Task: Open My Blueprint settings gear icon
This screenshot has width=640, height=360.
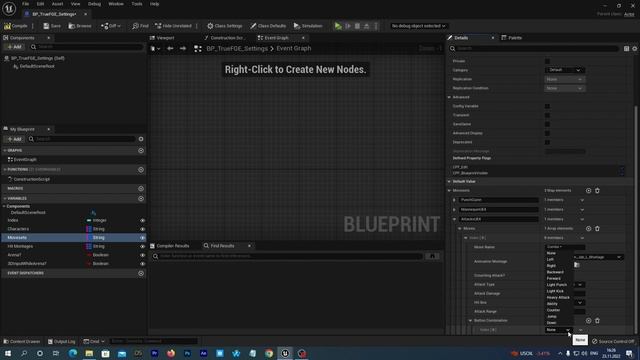Action: click(141, 139)
